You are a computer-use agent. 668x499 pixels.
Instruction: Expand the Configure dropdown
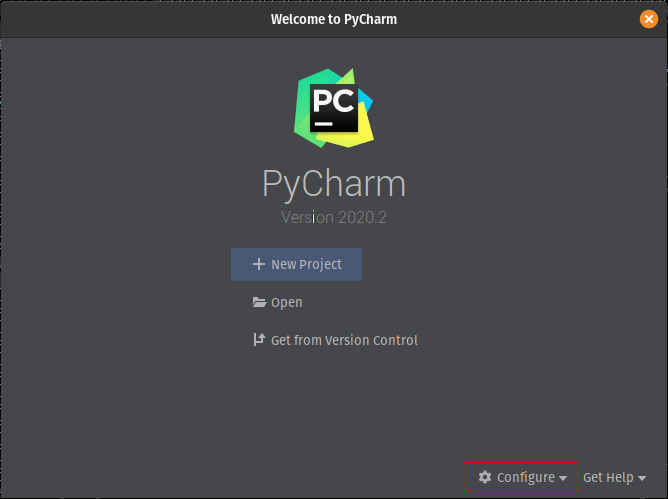[x=522, y=477]
